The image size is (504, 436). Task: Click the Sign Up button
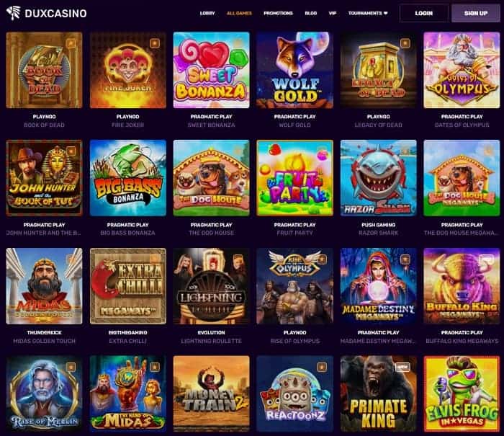[x=476, y=13]
